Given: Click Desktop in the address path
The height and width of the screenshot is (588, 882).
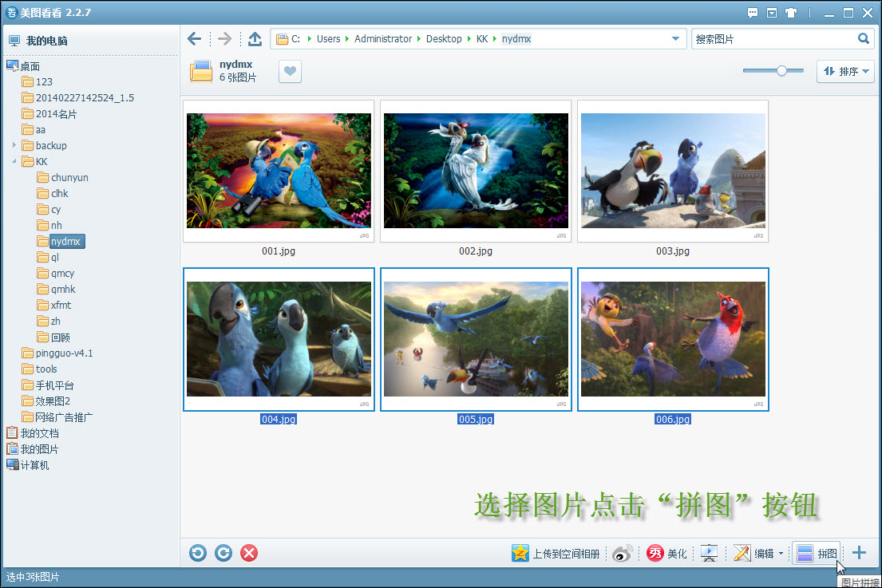Looking at the screenshot, I should 443,39.
